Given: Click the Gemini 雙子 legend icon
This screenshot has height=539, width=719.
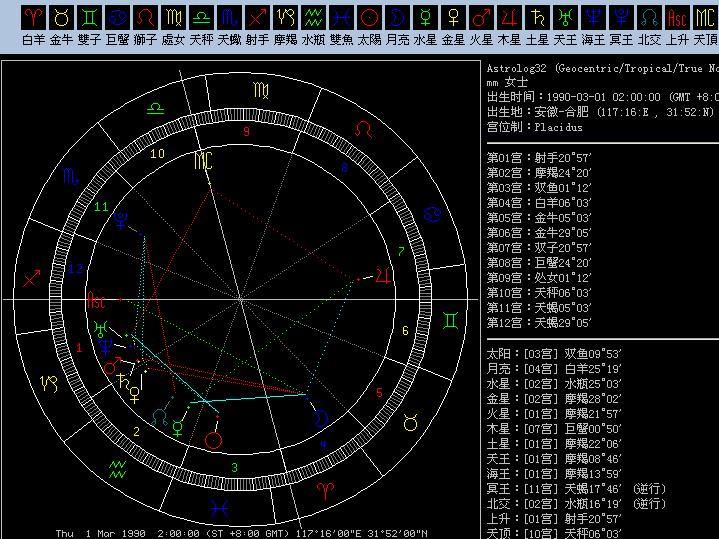Looking at the screenshot, I should coord(89,17).
